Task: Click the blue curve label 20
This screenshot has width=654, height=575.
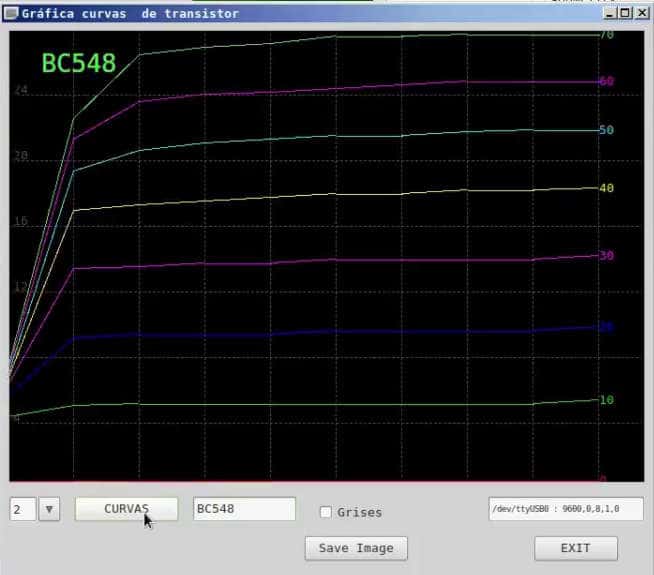Action: click(x=607, y=327)
